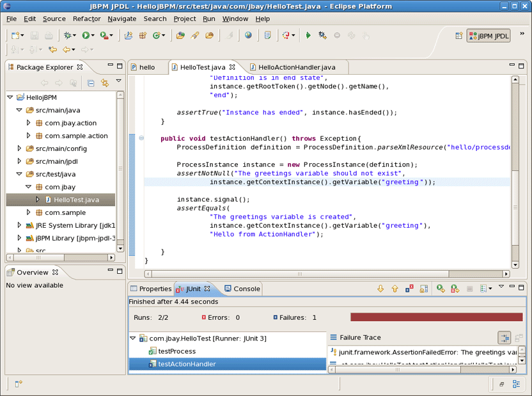Click the Open Type icon

(x=180, y=35)
